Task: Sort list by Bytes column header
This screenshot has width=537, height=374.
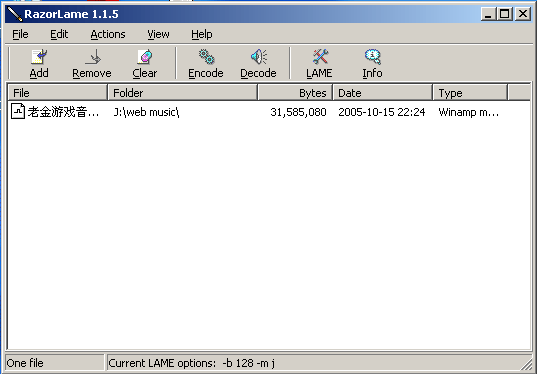Action: [x=295, y=93]
